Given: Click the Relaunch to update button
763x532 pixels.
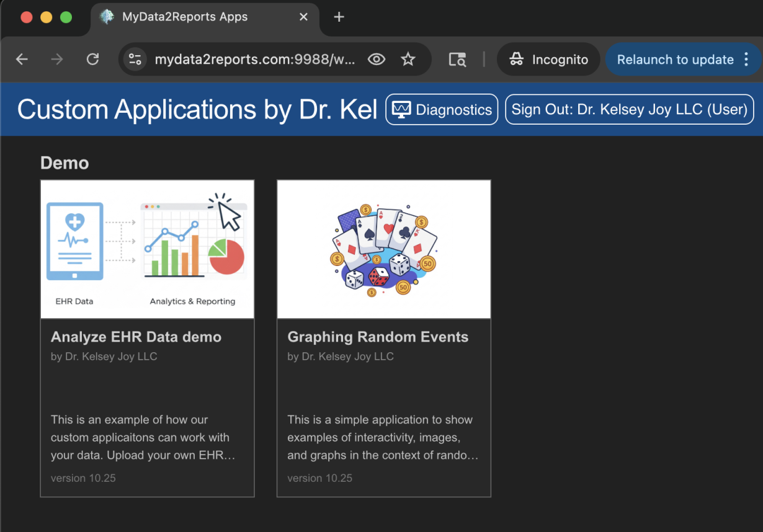Looking at the screenshot, I should [675, 60].
